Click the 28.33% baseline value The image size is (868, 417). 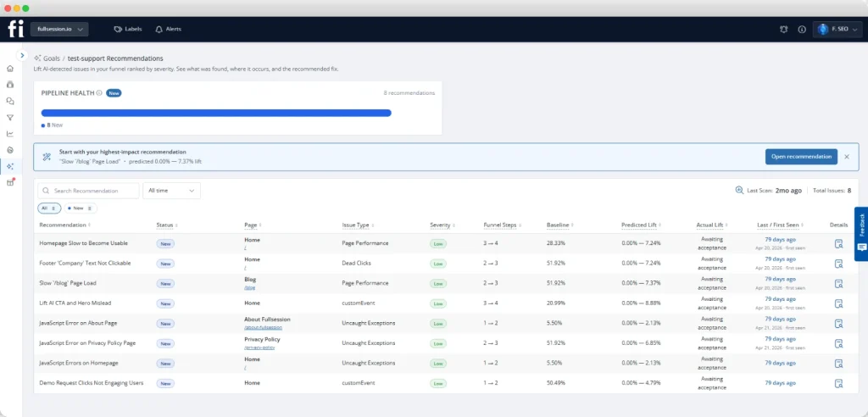pyautogui.click(x=556, y=243)
